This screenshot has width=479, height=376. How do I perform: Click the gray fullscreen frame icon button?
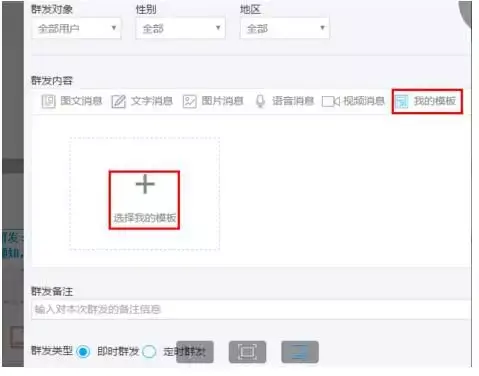(247, 352)
